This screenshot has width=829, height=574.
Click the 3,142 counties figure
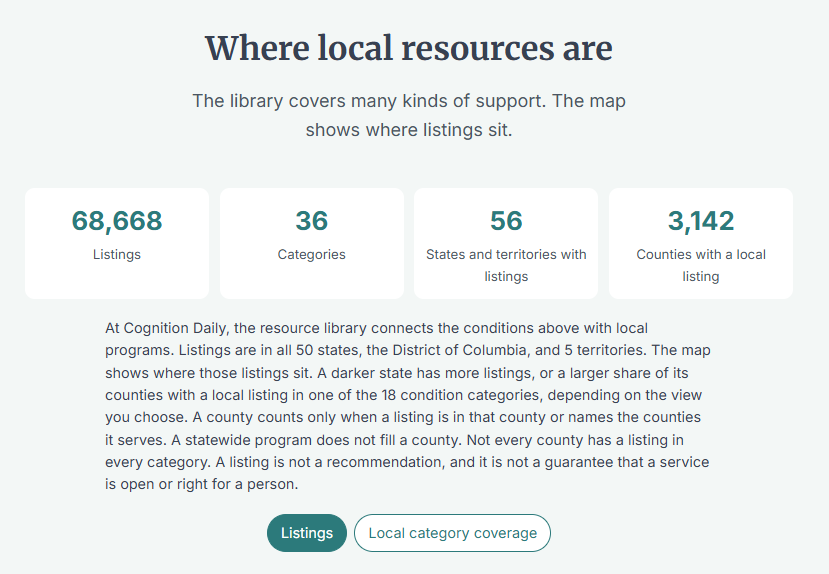(x=701, y=221)
